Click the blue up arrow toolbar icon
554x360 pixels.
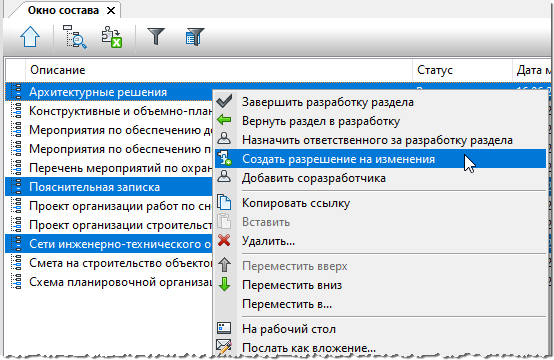tap(30, 37)
